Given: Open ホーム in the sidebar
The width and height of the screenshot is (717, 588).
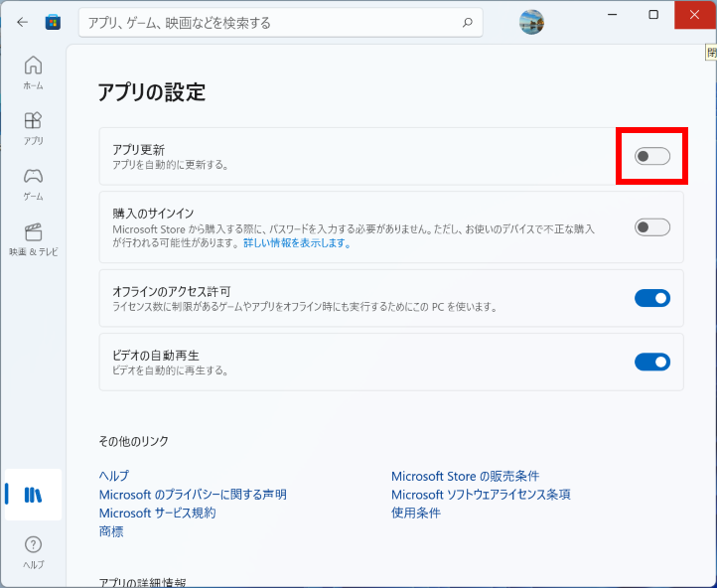Looking at the screenshot, I should [34, 73].
